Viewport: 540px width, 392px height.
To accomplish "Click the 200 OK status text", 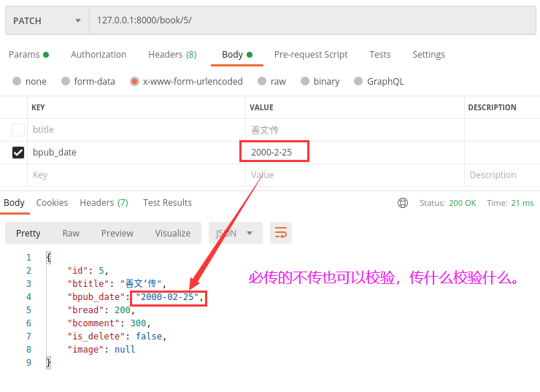I will 462,203.
